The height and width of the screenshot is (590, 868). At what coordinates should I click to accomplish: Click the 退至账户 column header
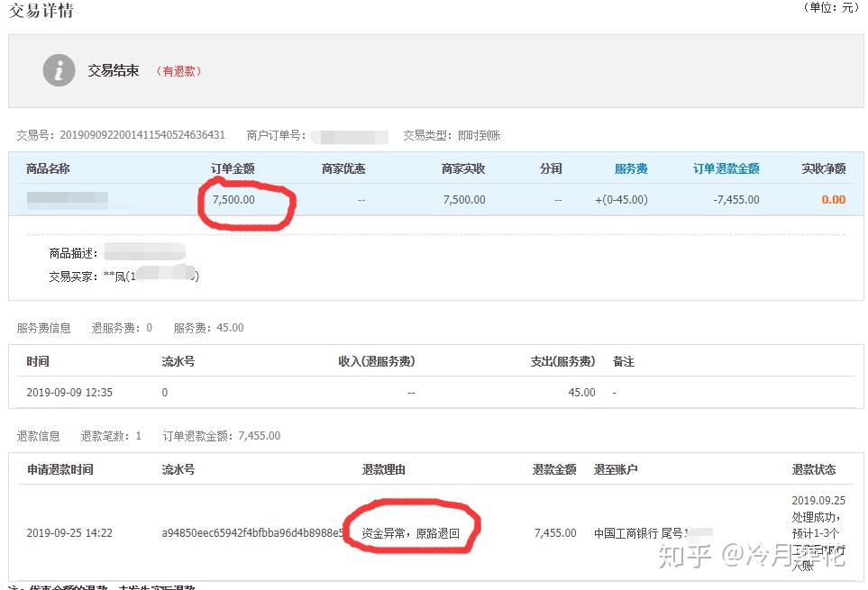(x=616, y=469)
